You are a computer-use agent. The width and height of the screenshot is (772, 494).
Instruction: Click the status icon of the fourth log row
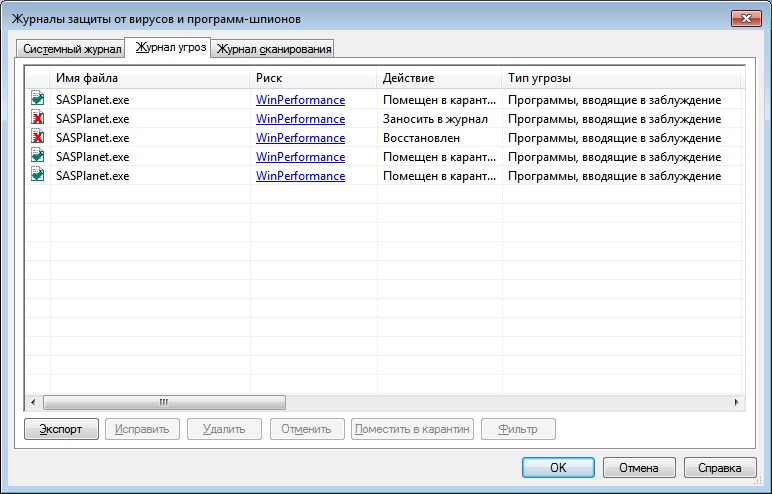[37, 156]
